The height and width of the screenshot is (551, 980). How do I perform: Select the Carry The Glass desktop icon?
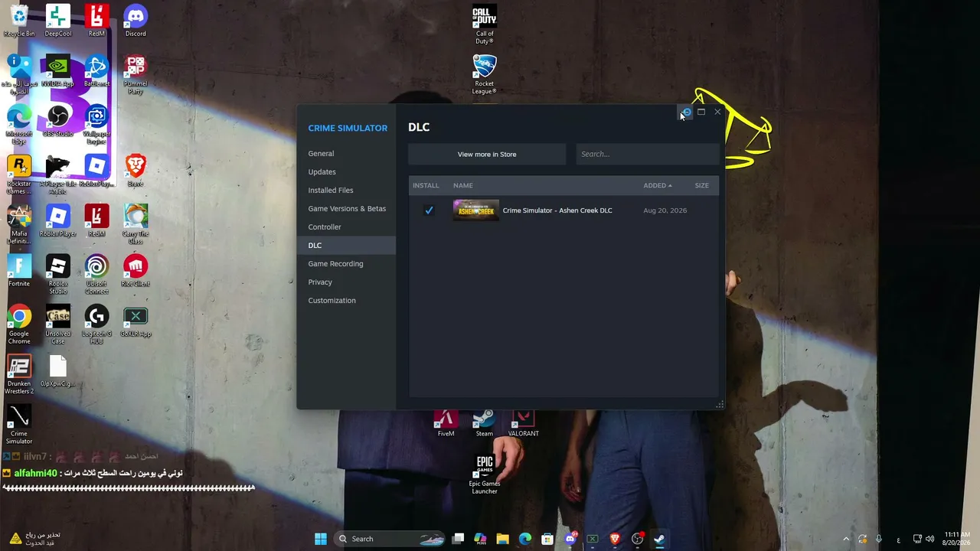point(136,225)
